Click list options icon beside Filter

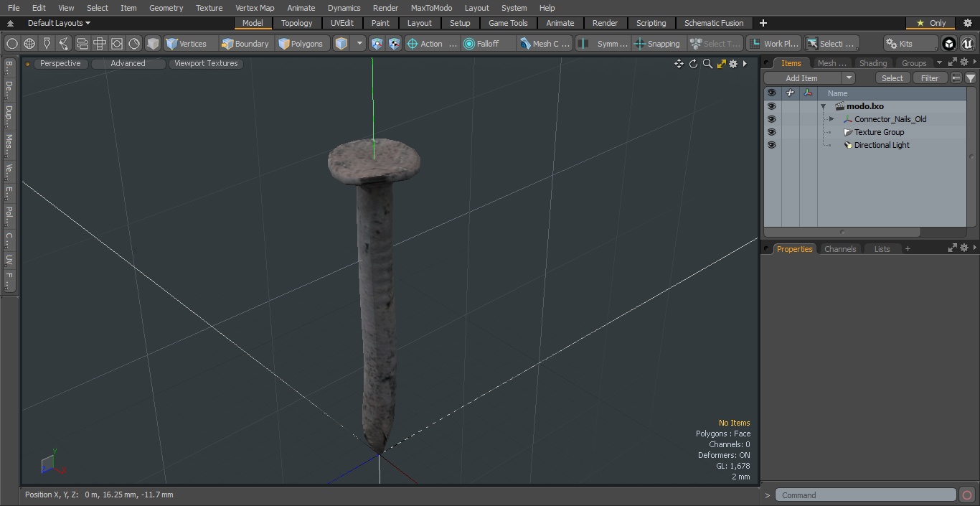(956, 78)
